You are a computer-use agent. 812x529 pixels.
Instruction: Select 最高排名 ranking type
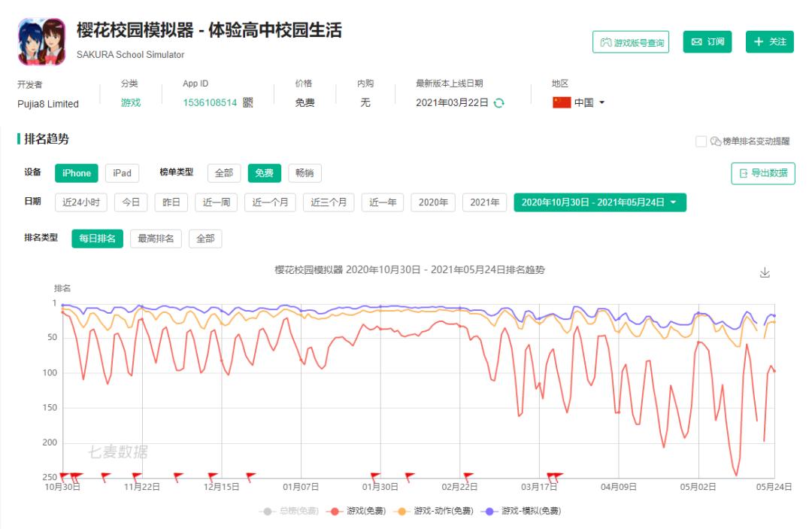coord(156,239)
